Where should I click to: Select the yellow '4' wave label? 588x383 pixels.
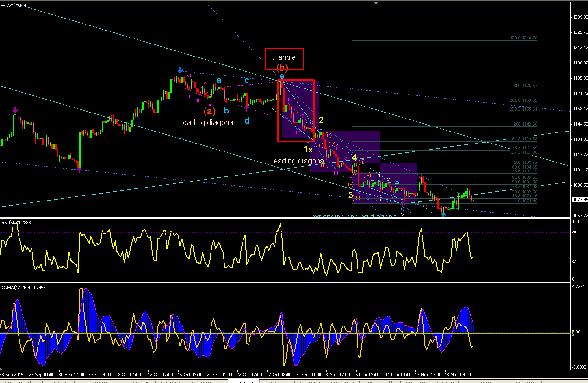[354, 158]
